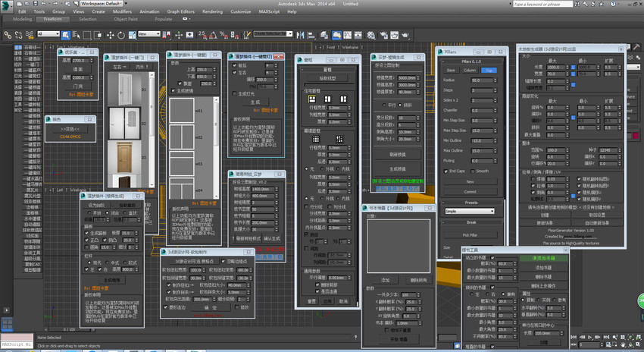The height and width of the screenshot is (352, 644).
Task: Open the Select by Name tool
Action: [x=77, y=35]
